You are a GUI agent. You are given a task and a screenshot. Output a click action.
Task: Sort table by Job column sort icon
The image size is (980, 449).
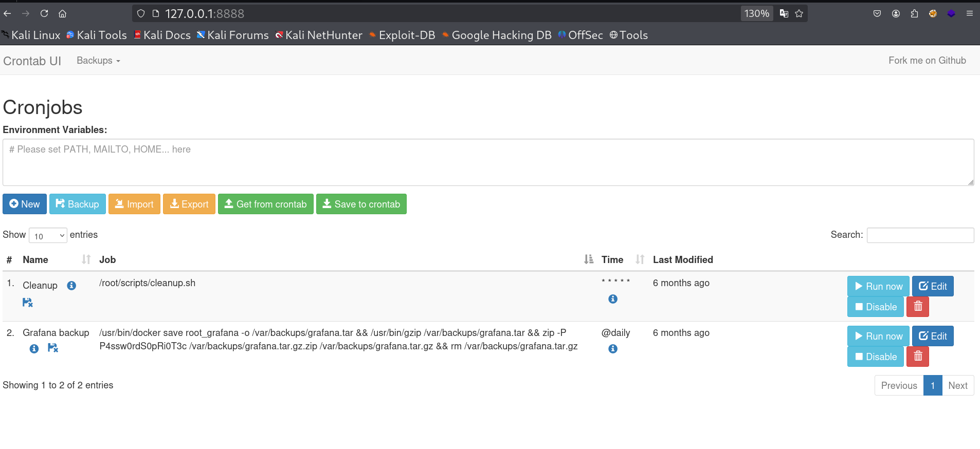[589, 259]
